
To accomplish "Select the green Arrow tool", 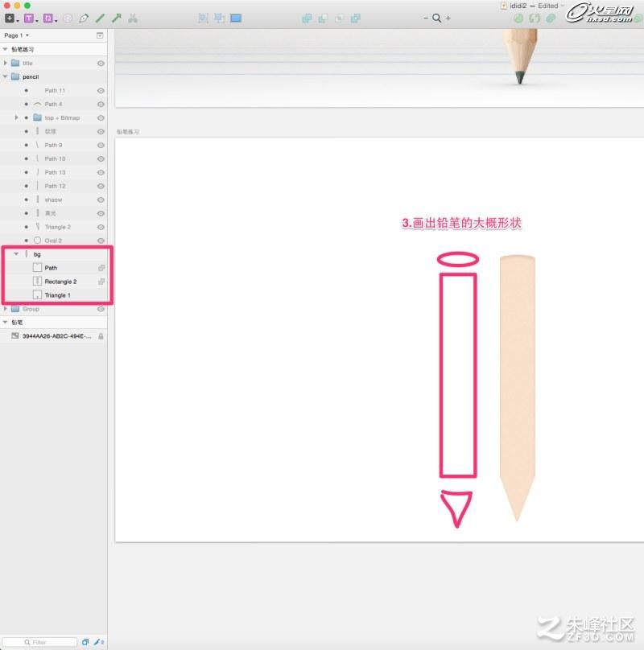I will pyautogui.click(x=117, y=19).
